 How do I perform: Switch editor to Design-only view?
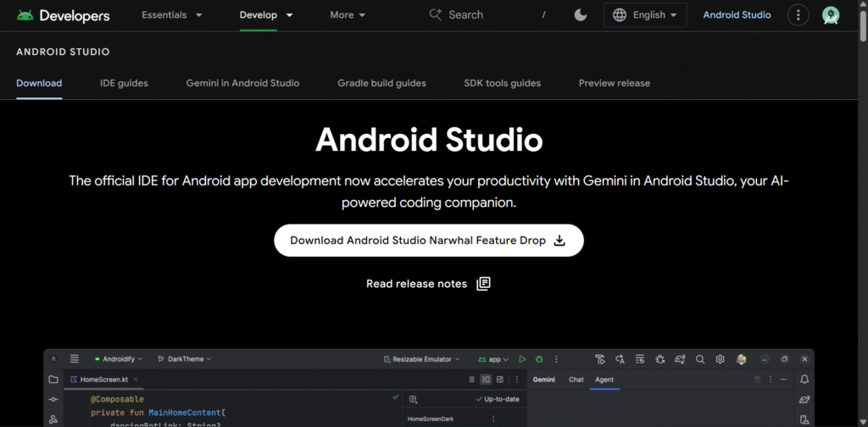[500, 380]
